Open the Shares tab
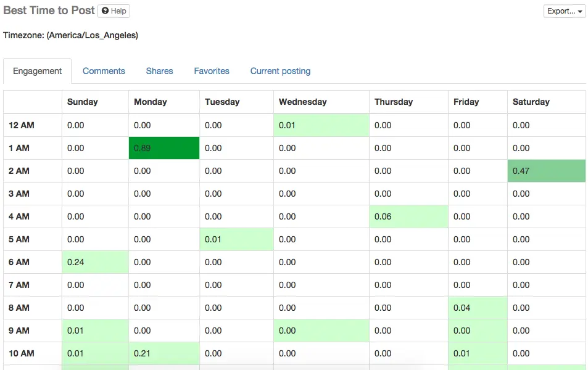The height and width of the screenshot is (370, 588). [x=159, y=71]
